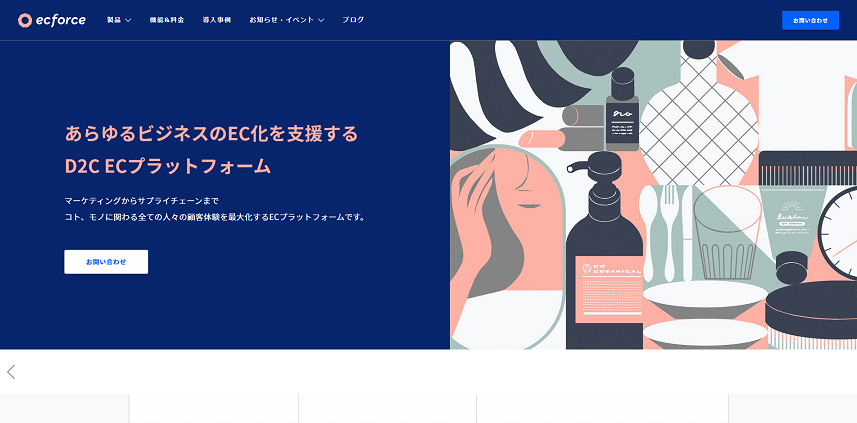Click the blue お問い合わせ header button
Viewport: 857px width, 423px height.
coord(810,20)
